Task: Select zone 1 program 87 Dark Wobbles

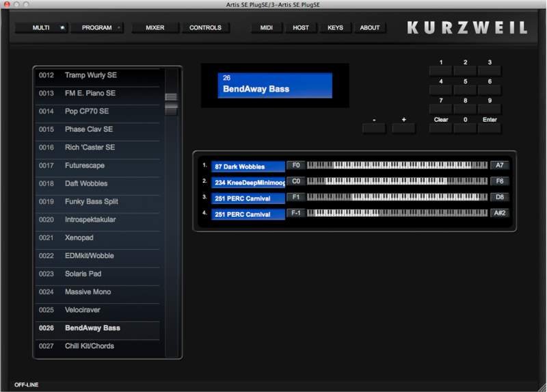Action: (248, 166)
